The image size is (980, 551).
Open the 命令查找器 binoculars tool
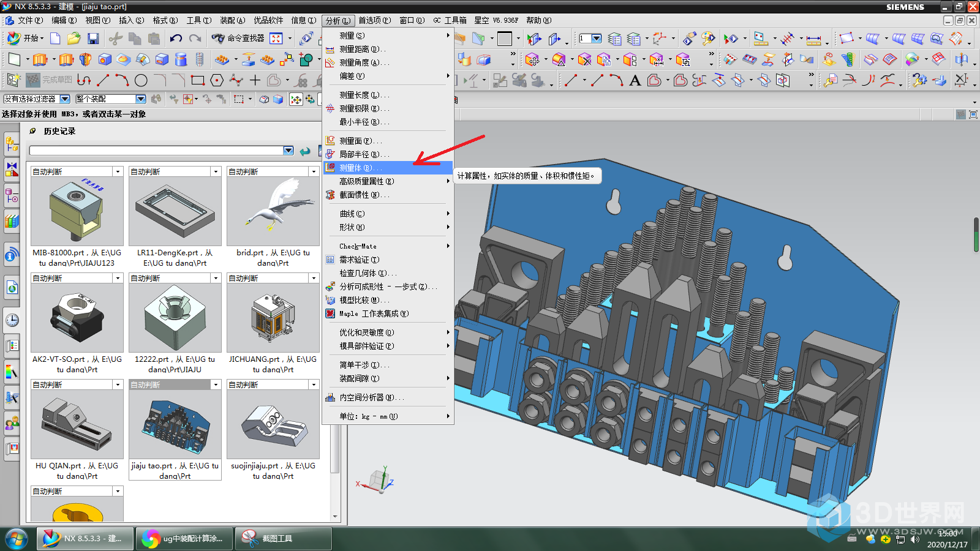coord(238,39)
